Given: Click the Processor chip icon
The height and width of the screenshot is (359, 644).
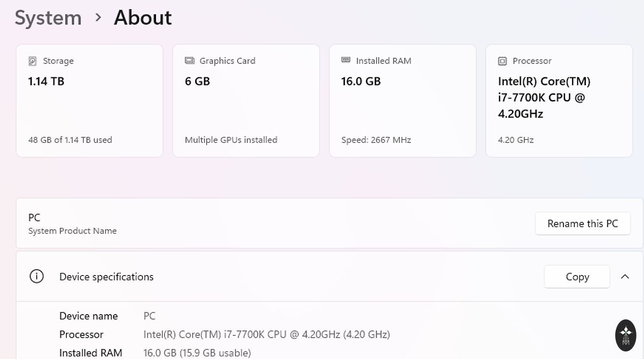Looking at the screenshot, I should 503,61.
